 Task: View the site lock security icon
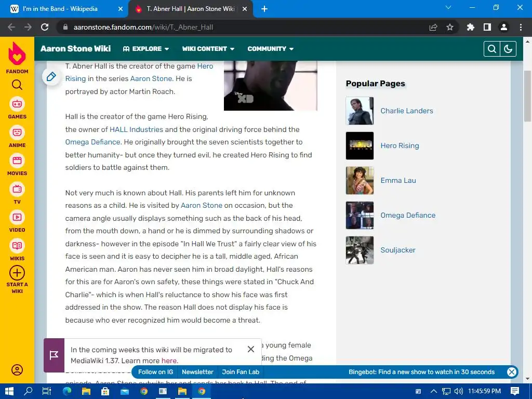65,27
